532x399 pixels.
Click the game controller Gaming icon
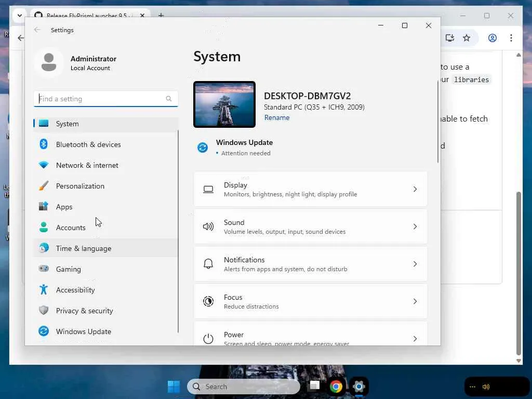pos(44,269)
